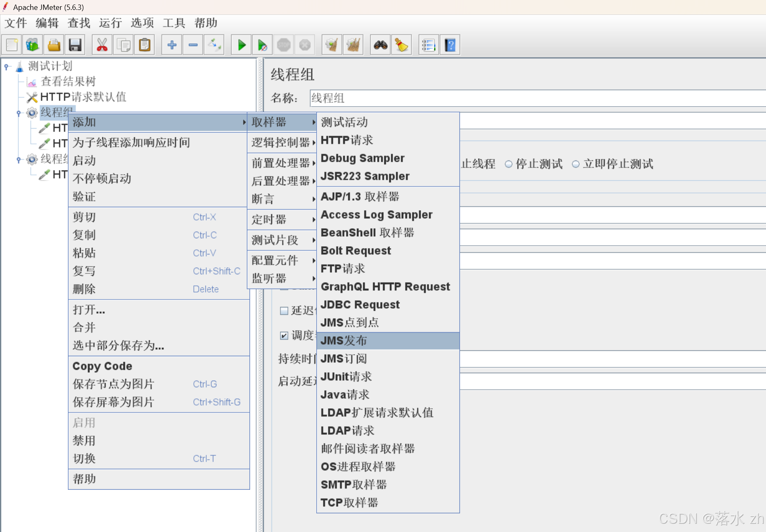Click the Copy toolbar icon
Image resolution: width=766 pixels, height=532 pixels.
[x=123, y=45]
